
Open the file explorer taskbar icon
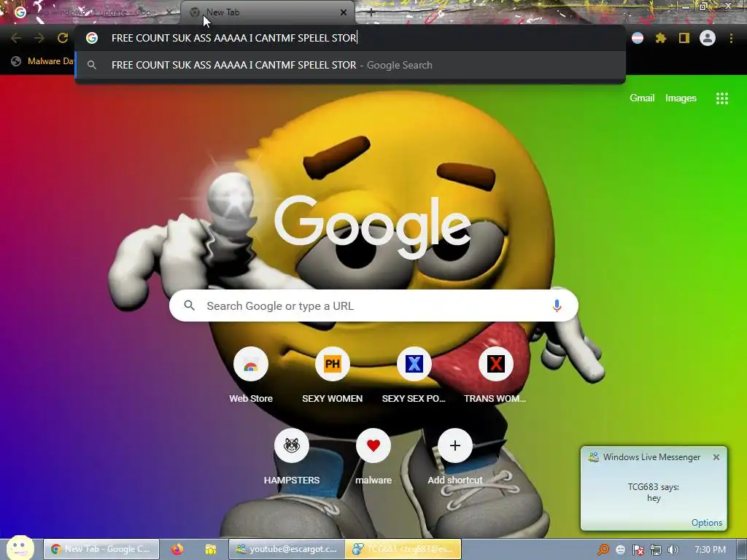tap(211, 549)
